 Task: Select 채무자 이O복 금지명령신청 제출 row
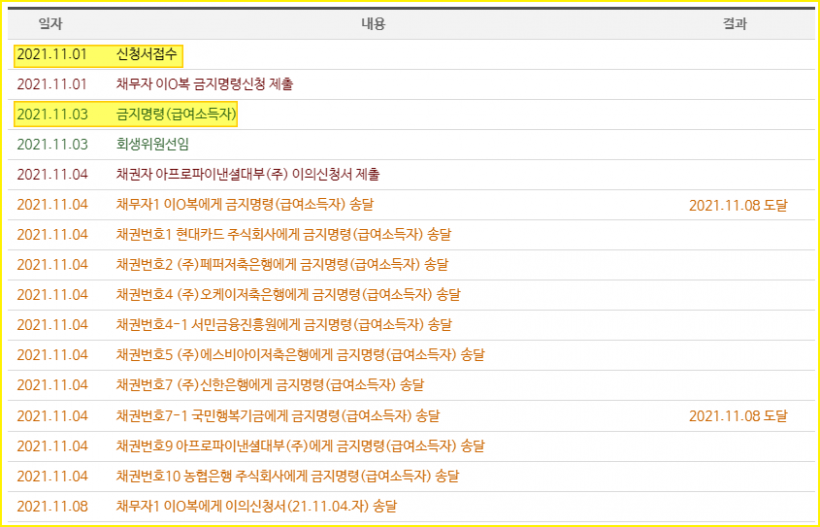(x=410, y=84)
